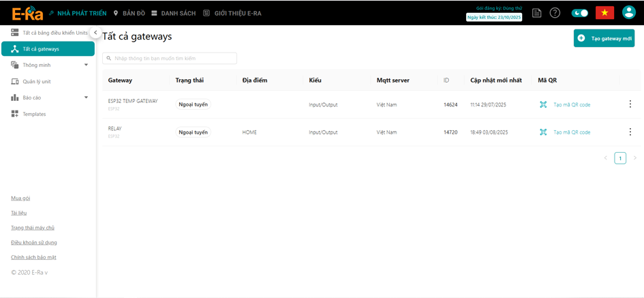Click timestamp 11:14 29/07/2025
The image size is (644, 298).
click(489, 105)
